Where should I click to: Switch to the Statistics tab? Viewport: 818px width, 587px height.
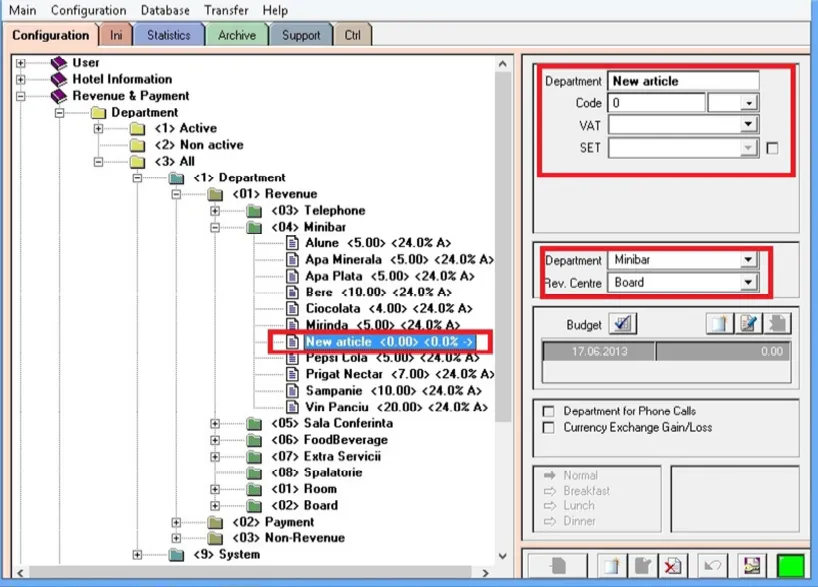click(169, 35)
